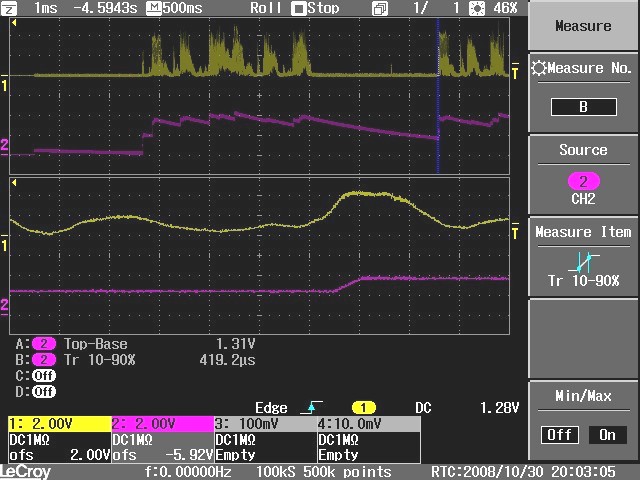Select the 1.28V trigger level value

tap(500, 408)
